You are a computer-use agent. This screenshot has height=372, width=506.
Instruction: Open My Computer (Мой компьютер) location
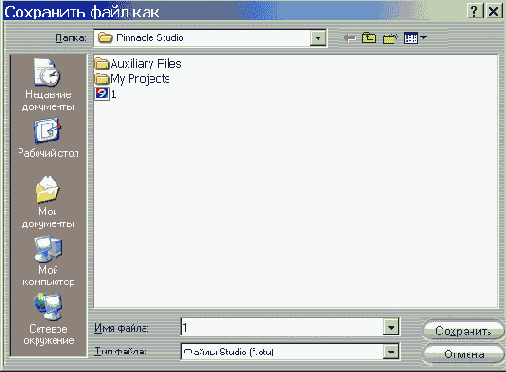pyautogui.click(x=48, y=261)
